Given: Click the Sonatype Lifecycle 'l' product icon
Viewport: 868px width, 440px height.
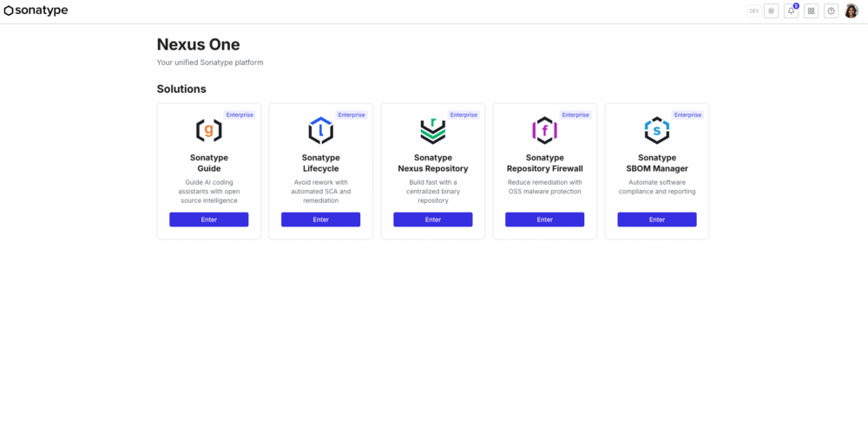Looking at the screenshot, I should [x=320, y=131].
